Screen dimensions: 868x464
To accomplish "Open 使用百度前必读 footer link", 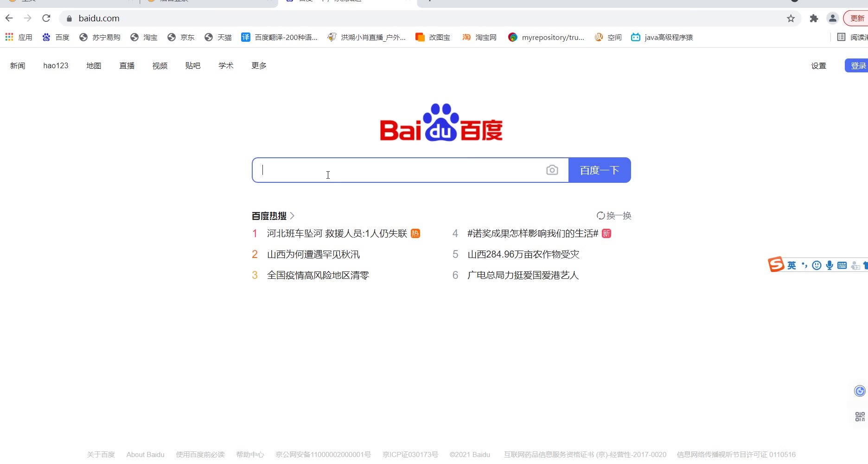I will [200, 455].
